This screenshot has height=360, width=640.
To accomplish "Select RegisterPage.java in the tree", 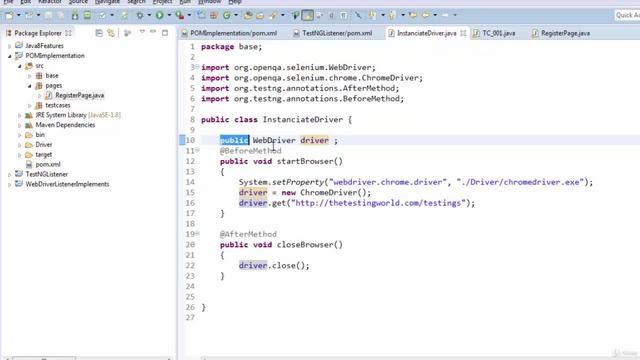I will (80, 96).
